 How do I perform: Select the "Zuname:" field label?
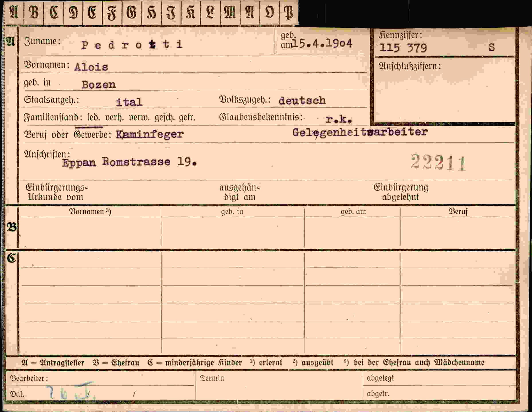(x=42, y=41)
